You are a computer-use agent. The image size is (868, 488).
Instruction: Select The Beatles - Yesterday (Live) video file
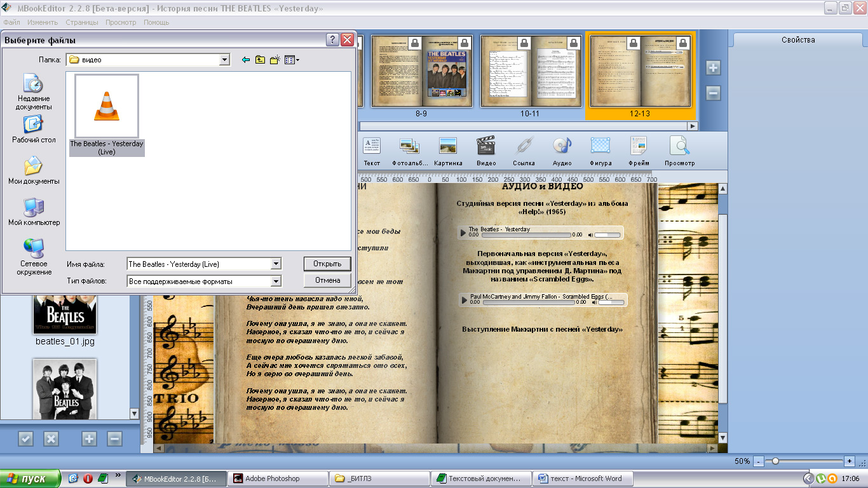coord(107,116)
